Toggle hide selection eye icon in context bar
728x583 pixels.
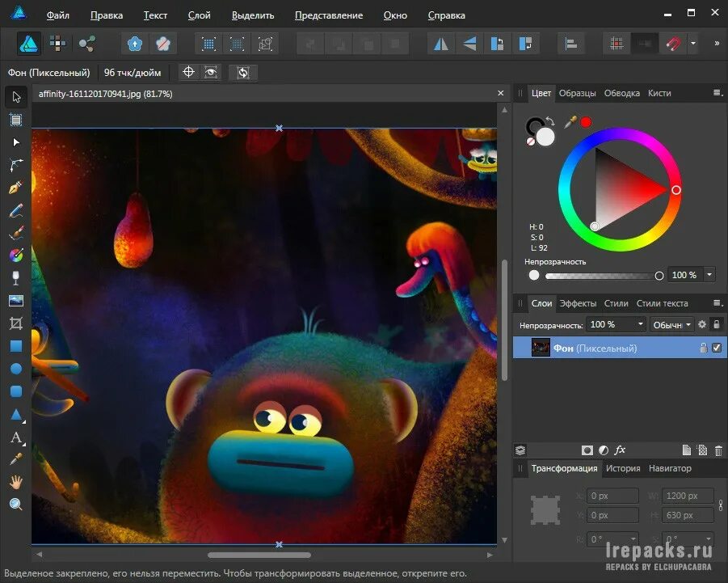(x=211, y=72)
